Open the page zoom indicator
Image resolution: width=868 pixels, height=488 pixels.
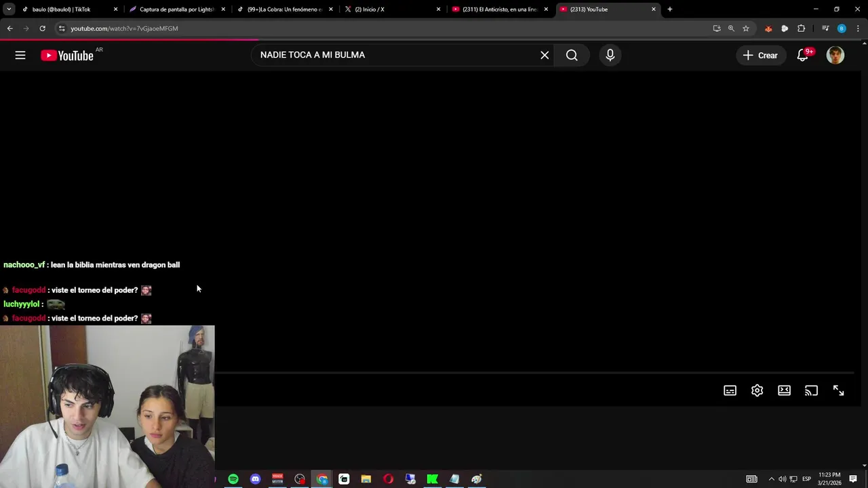(731, 28)
